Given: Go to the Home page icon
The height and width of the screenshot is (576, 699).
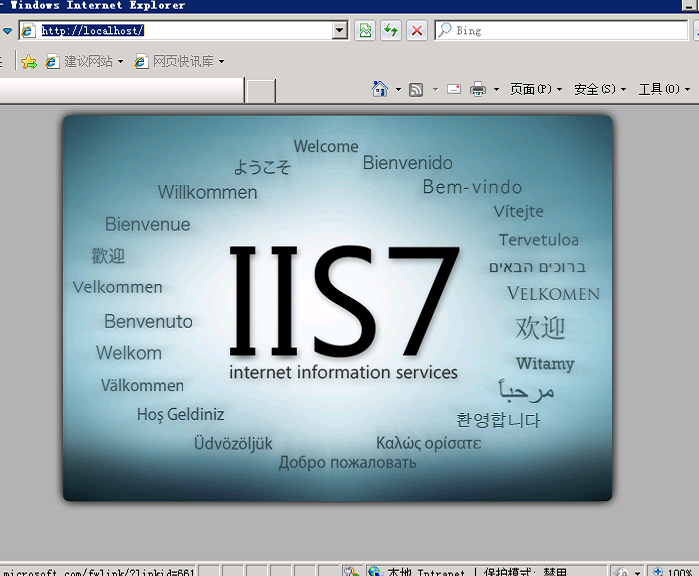Looking at the screenshot, I should coord(380,89).
